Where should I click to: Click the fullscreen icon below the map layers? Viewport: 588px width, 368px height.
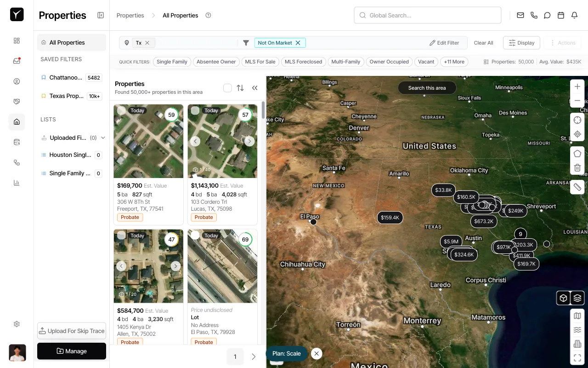(x=577, y=357)
